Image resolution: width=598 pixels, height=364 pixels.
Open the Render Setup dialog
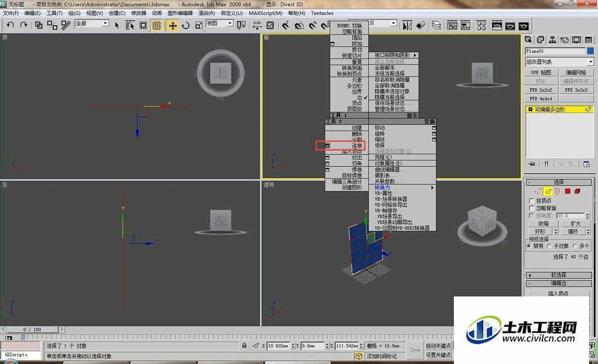click(x=497, y=26)
